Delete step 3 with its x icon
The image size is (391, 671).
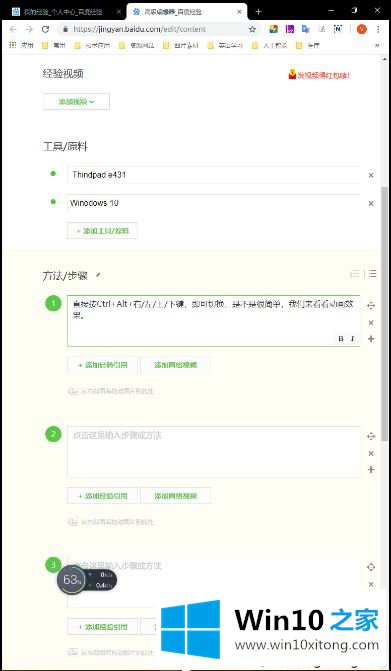tap(371, 584)
